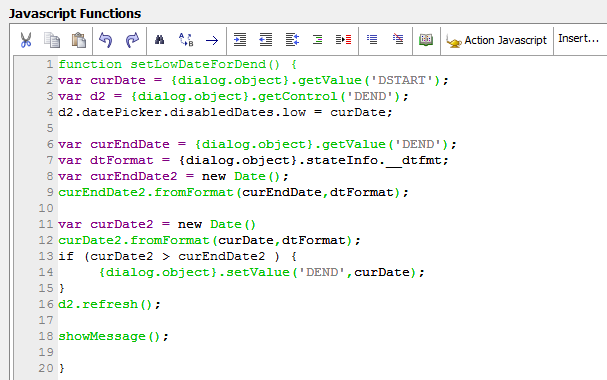Open the green book reference icon
607x380 pixels.
[x=426, y=40]
